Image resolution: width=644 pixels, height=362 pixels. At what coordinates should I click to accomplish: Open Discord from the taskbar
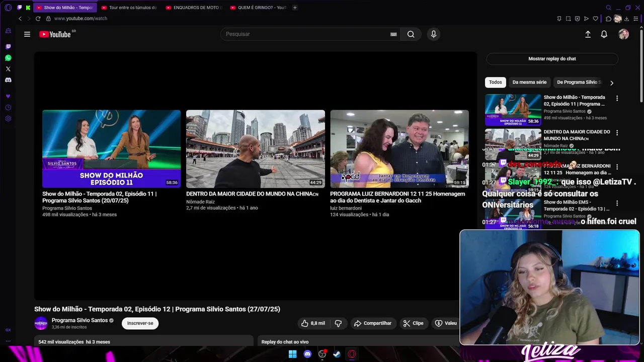coord(307,354)
